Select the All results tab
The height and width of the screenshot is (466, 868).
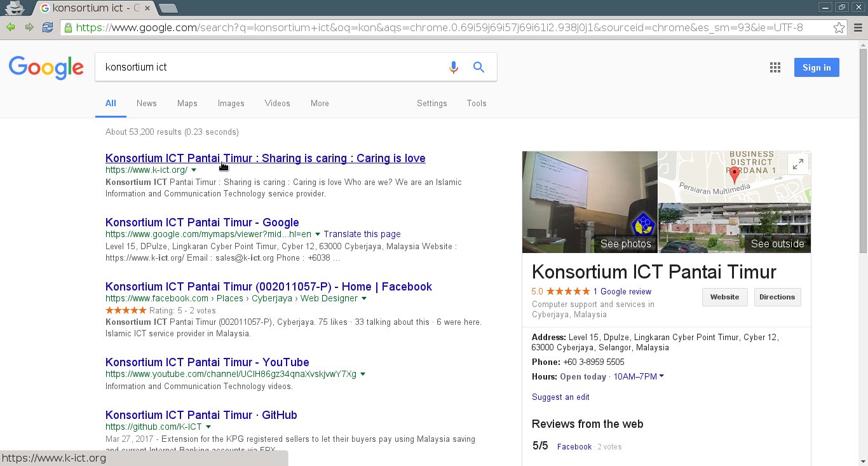[x=111, y=103]
